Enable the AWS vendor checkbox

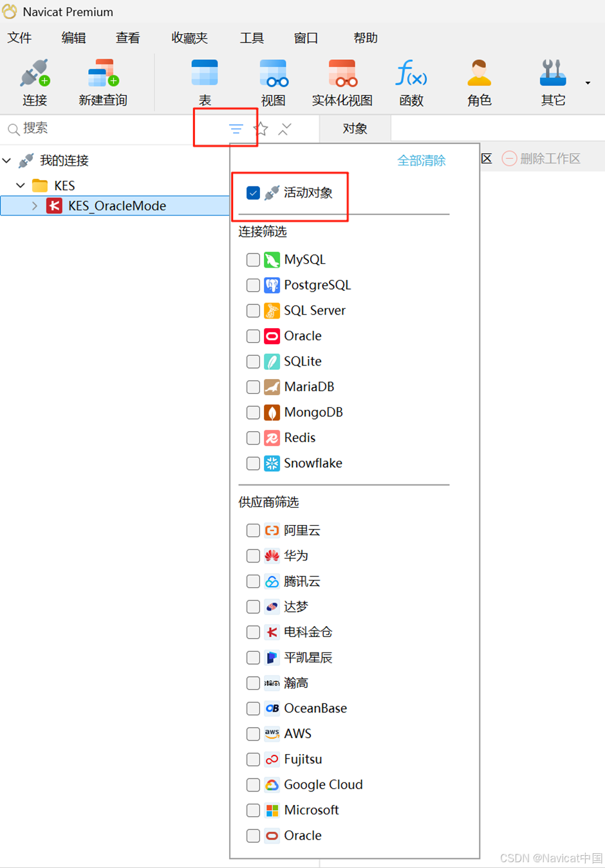click(253, 734)
